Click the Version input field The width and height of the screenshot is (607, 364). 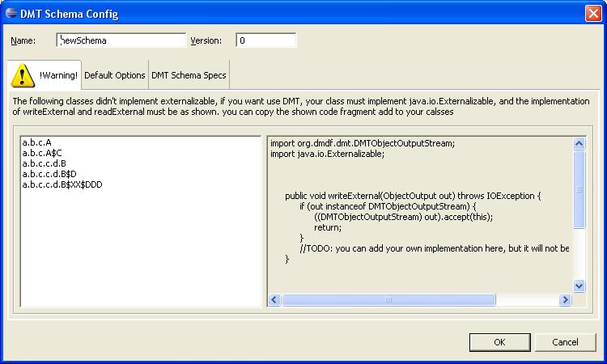266,40
